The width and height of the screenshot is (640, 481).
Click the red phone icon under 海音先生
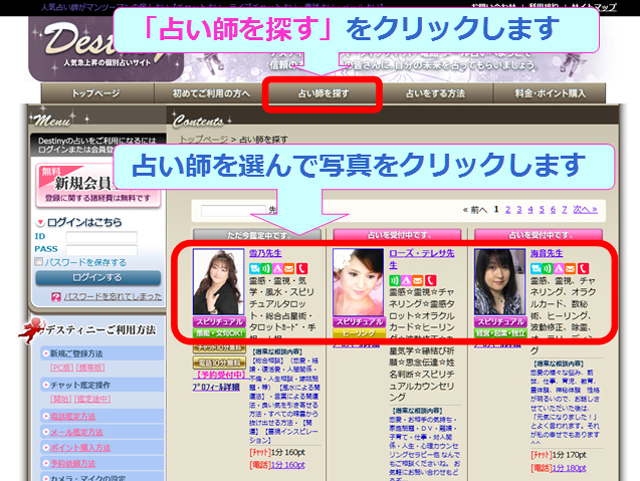click(x=583, y=269)
